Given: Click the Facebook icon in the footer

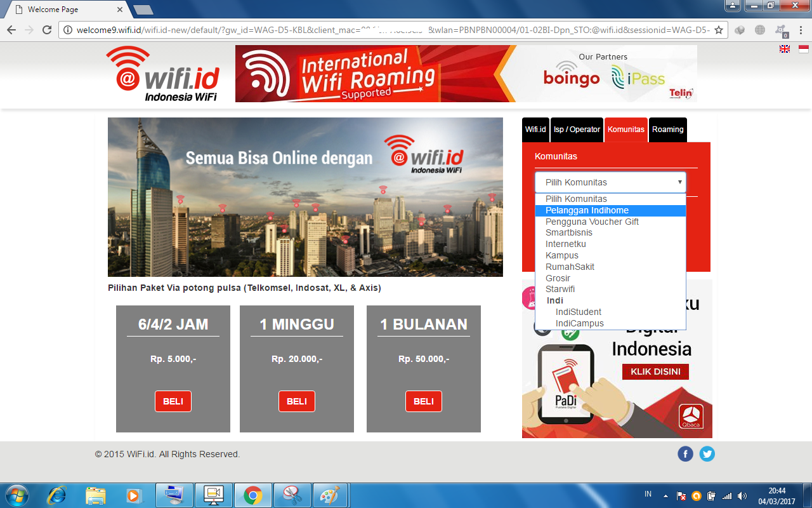Looking at the screenshot, I should (x=686, y=453).
